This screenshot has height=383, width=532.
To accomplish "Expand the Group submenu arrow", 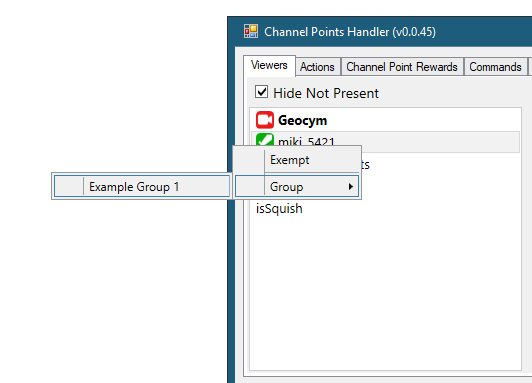I will tap(351, 187).
